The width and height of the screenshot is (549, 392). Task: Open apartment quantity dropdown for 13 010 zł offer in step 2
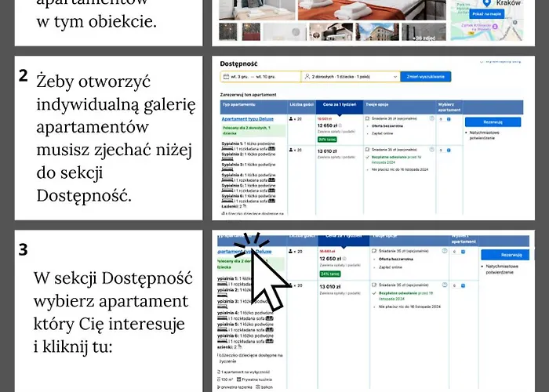click(445, 151)
